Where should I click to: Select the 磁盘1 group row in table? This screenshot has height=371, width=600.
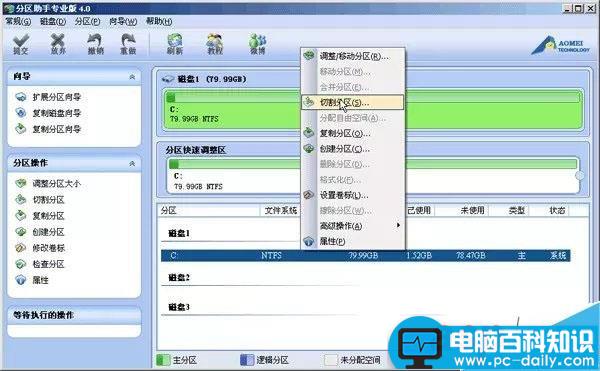[x=179, y=233]
